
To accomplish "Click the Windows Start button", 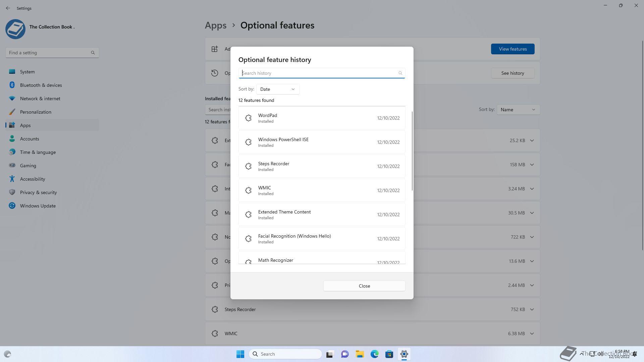I will [x=240, y=354].
